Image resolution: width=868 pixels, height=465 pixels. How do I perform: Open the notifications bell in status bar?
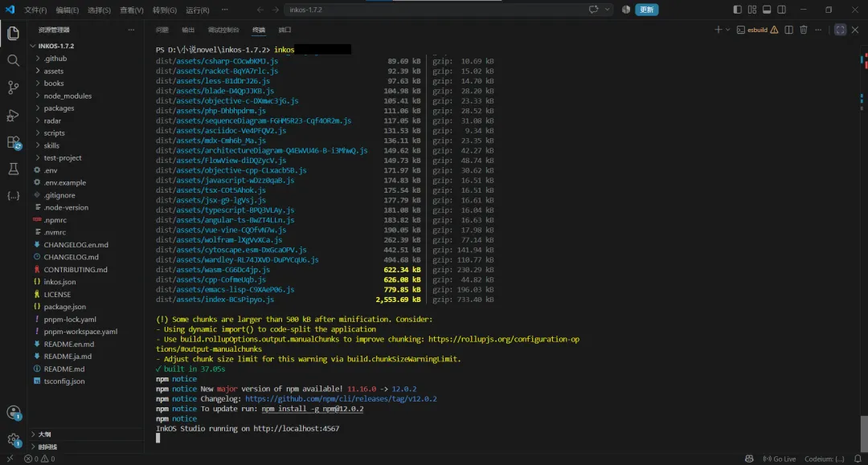coord(858,459)
